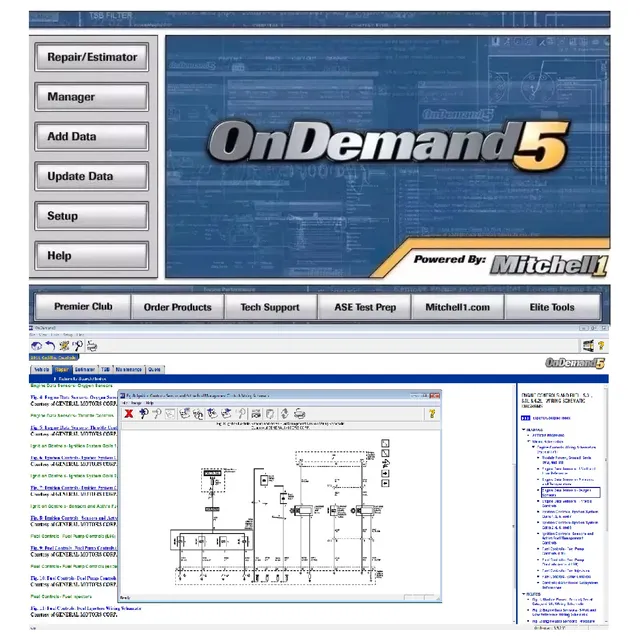This screenshot has height=640, width=640.
Task: Open Mitchell1.com
Action: (458, 307)
